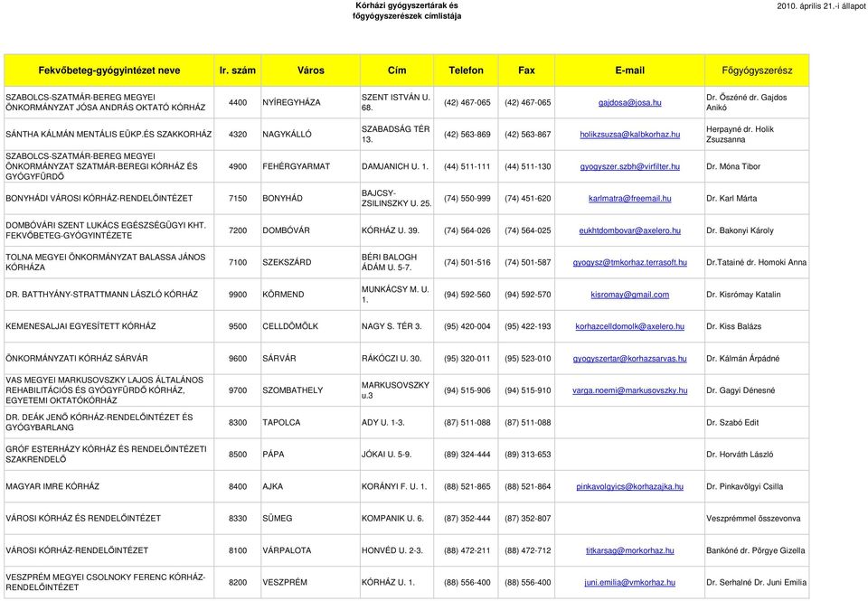Open the juni.emilia@vmkorhaz.hu email link

pyautogui.click(x=629, y=582)
